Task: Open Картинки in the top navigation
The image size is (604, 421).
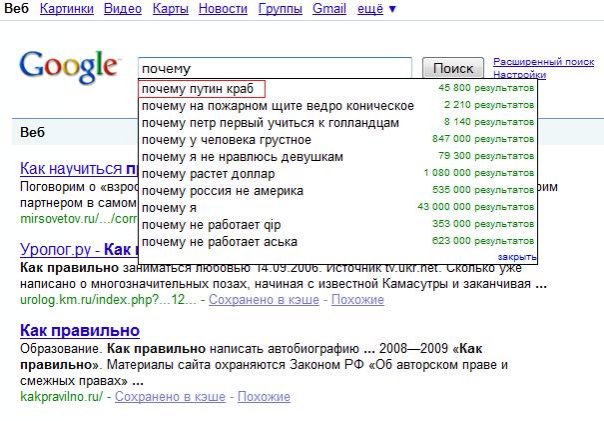Action: click(69, 9)
